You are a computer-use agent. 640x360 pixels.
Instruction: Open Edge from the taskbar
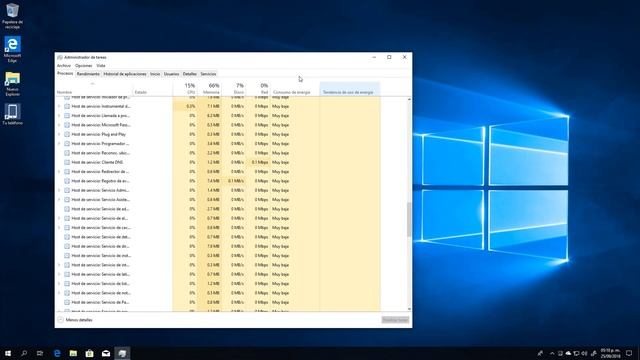pos(57,353)
